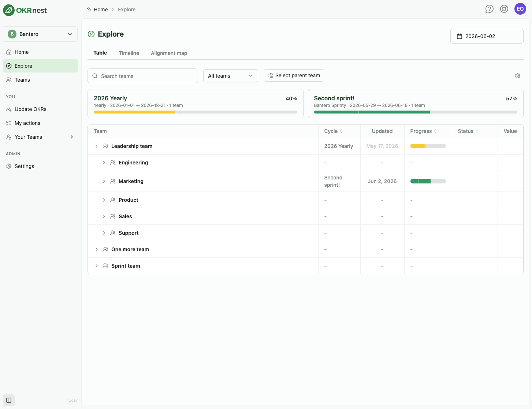The height and width of the screenshot is (409, 532).
Task: Click the Jun 2, 2026 updated cell
Action: click(382, 181)
